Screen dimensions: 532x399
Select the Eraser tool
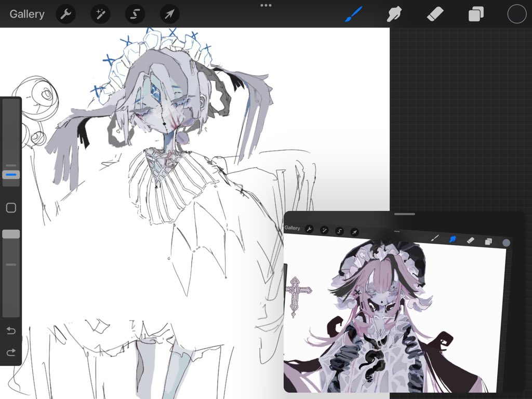click(435, 14)
